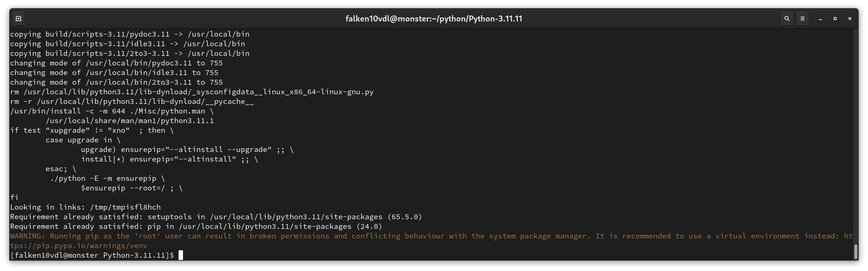Click the --altinstall --upgrade ensurepip line
Viewport: 868px width, 271px height.
(x=187, y=149)
